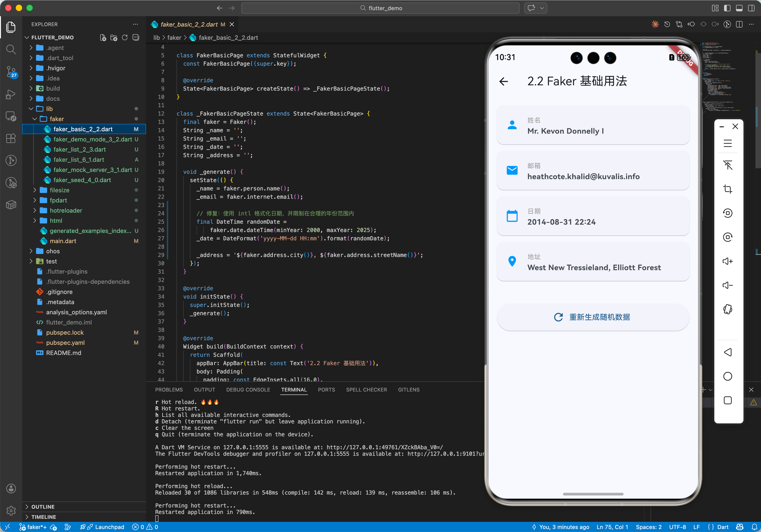Click the emulator volume up icon
761x532 pixels.
[x=728, y=261]
